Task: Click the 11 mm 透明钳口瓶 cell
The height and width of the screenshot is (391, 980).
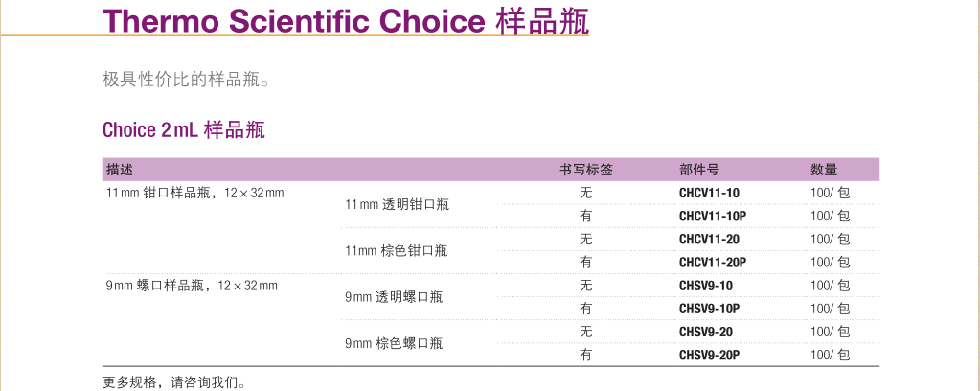Action: (x=397, y=204)
